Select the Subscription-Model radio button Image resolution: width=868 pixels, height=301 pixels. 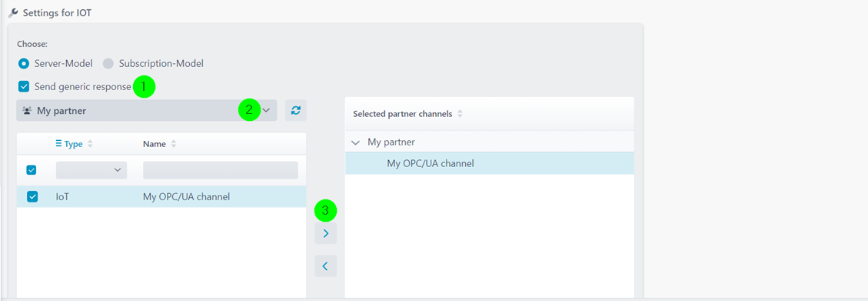click(x=108, y=63)
